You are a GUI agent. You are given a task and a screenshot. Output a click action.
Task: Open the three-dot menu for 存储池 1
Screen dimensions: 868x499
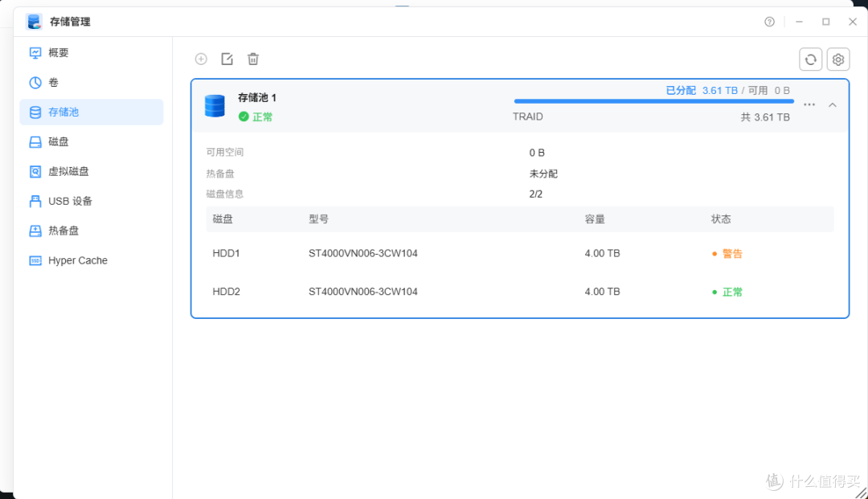[809, 104]
